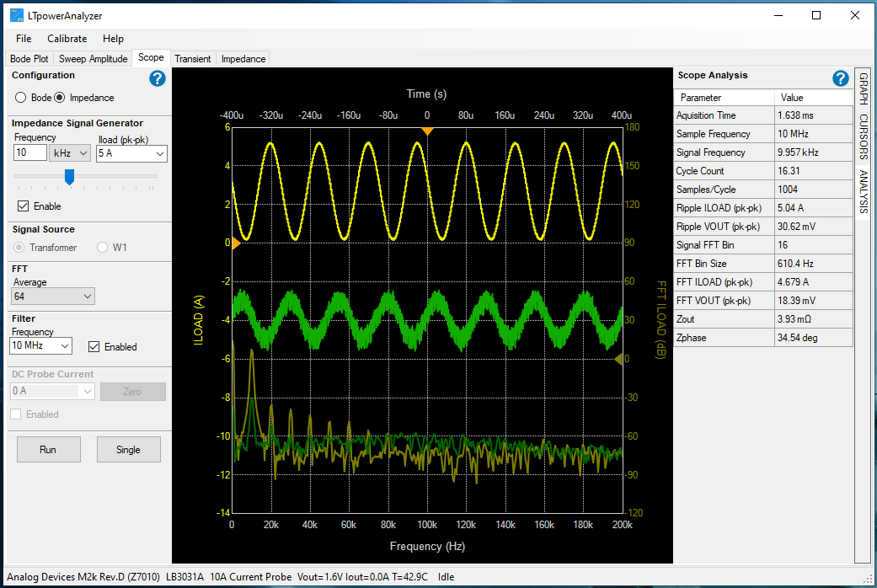877x588 pixels.
Task: Click the frequency slider thumb
Action: point(70,176)
